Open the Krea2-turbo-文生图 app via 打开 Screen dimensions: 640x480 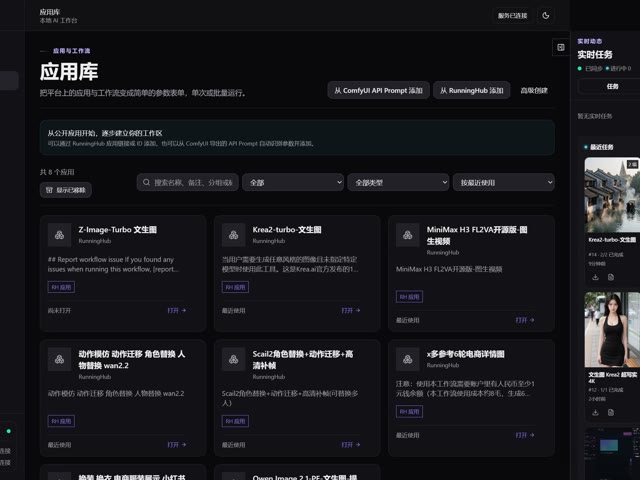[351, 311]
